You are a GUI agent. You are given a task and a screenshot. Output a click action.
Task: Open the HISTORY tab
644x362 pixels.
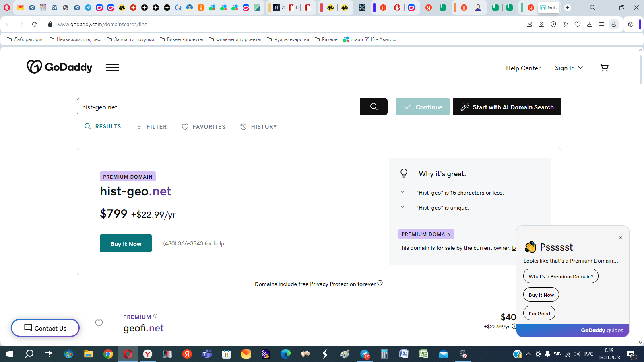259,127
